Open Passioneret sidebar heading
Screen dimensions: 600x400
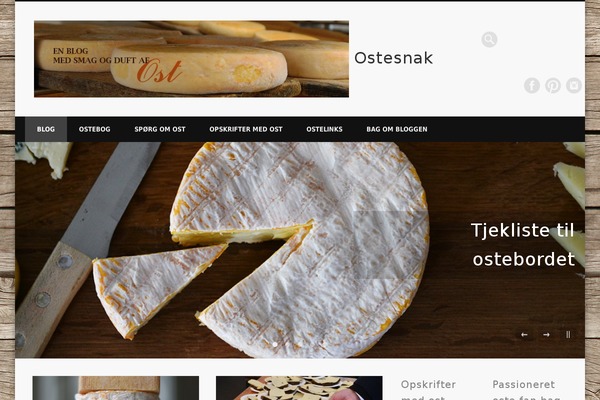pyautogui.click(x=523, y=384)
